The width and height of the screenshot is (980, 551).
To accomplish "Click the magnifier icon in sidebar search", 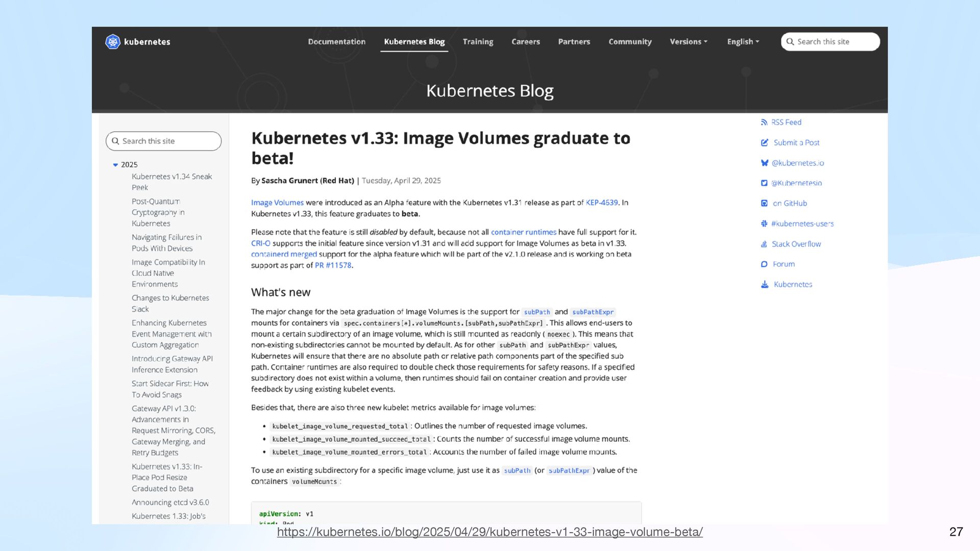I will [x=115, y=141].
